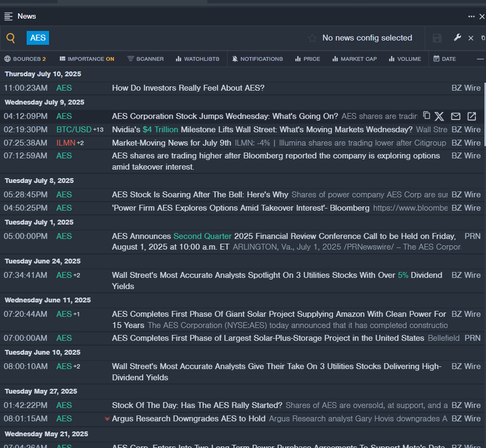
Task: Open Power Firm AES Explores Options headline
Action: (240, 208)
